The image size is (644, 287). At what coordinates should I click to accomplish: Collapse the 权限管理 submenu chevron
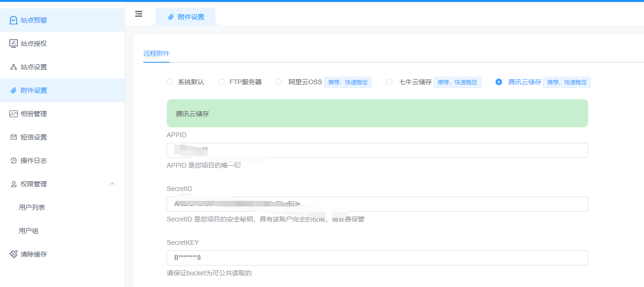(x=112, y=184)
